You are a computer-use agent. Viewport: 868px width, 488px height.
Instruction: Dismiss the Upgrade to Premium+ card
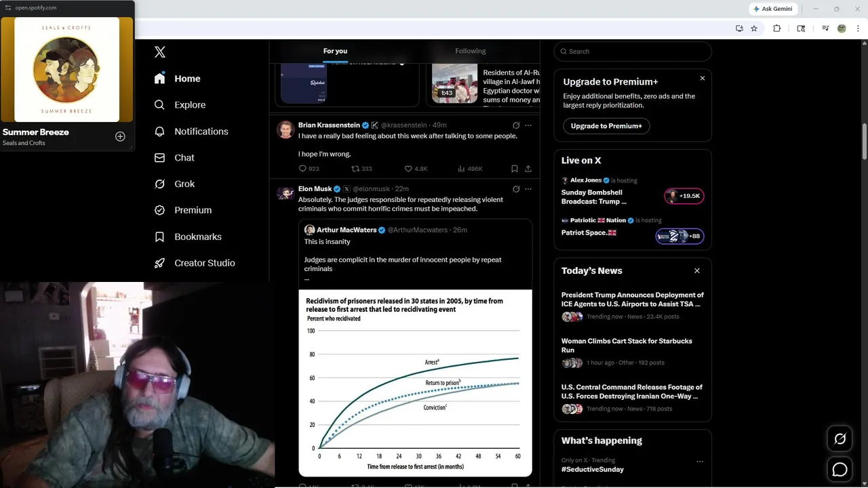pyautogui.click(x=702, y=79)
